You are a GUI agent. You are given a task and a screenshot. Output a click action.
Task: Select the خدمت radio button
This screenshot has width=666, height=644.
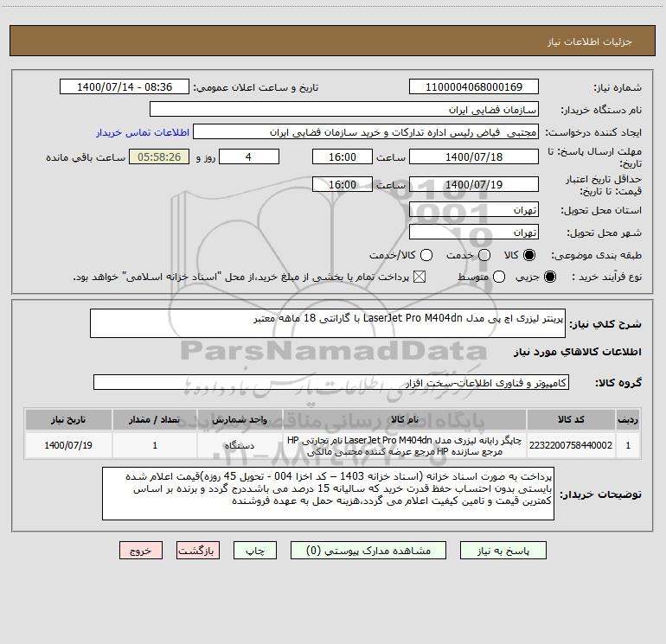[x=484, y=255]
